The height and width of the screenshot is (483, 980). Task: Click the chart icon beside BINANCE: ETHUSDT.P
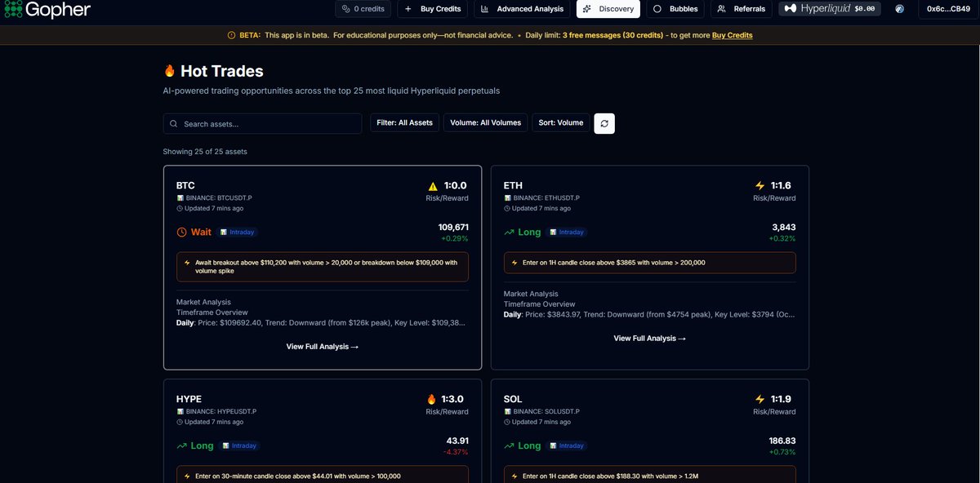point(507,198)
